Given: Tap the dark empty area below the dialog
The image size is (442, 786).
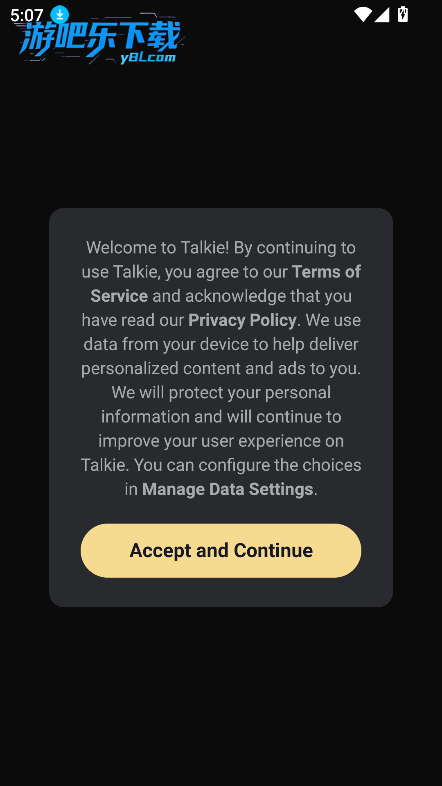Looking at the screenshot, I should [221, 697].
